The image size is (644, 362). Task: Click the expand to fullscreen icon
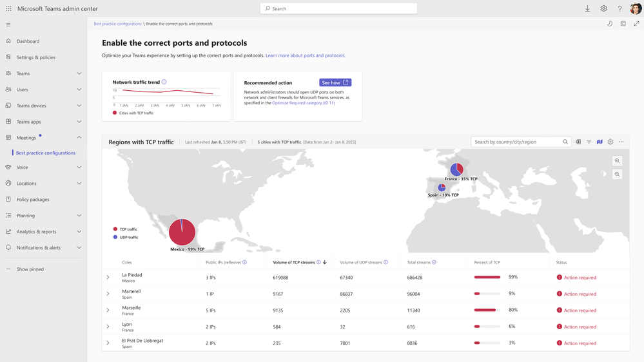click(x=636, y=24)
